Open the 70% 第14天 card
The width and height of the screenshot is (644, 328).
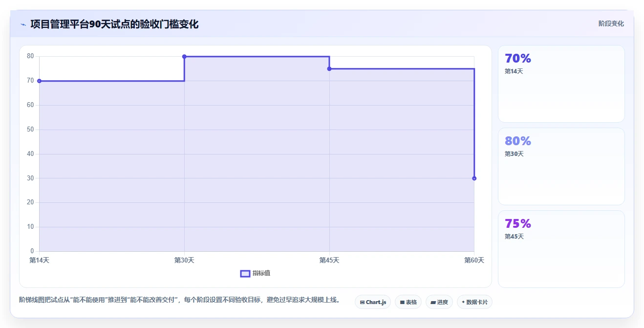561,84
